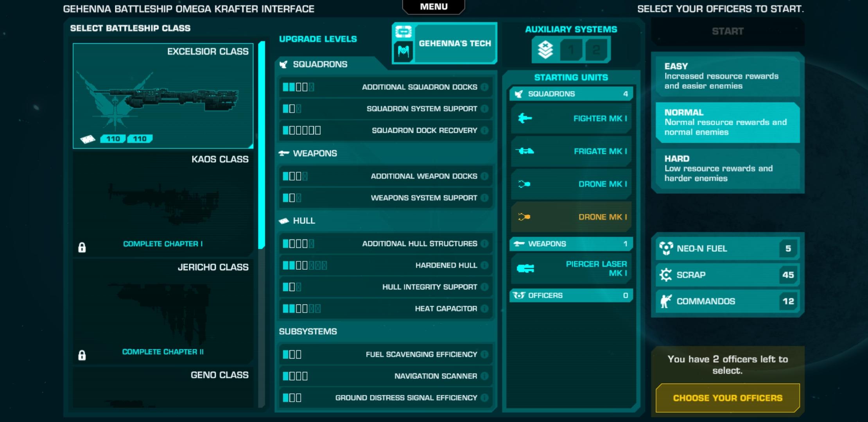Image resolution: width=868 pixels, height=422 pixels.
Task: Expand the Officers starting units header
Action: click(571, 295)
